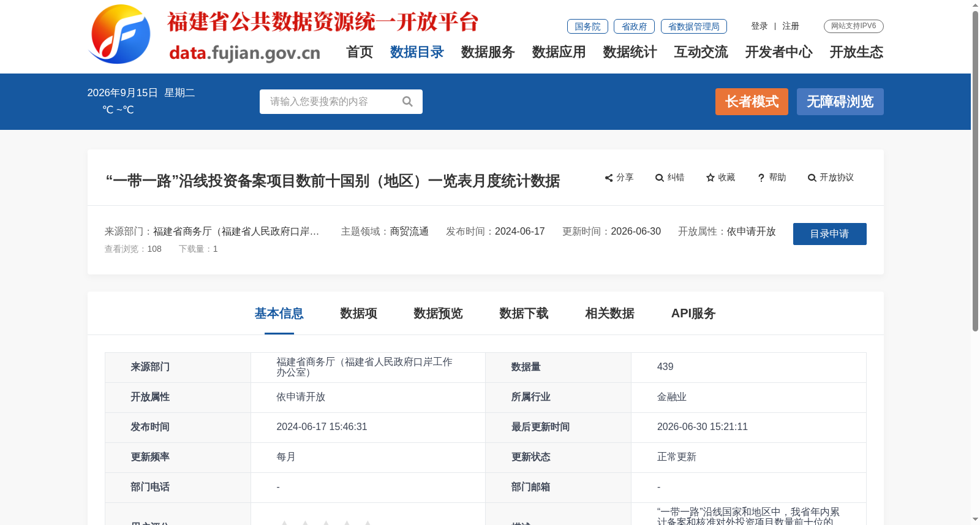Screen dimensions: 980x525
Task: Click the 2024-06-17 15:46:31 cell
Action: [x=368, y=427]
